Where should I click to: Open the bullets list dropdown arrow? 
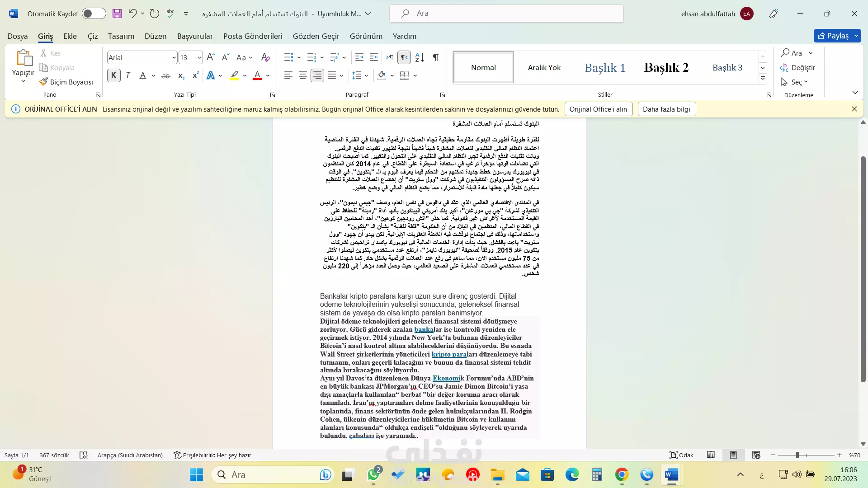click(x=299, y=57)
